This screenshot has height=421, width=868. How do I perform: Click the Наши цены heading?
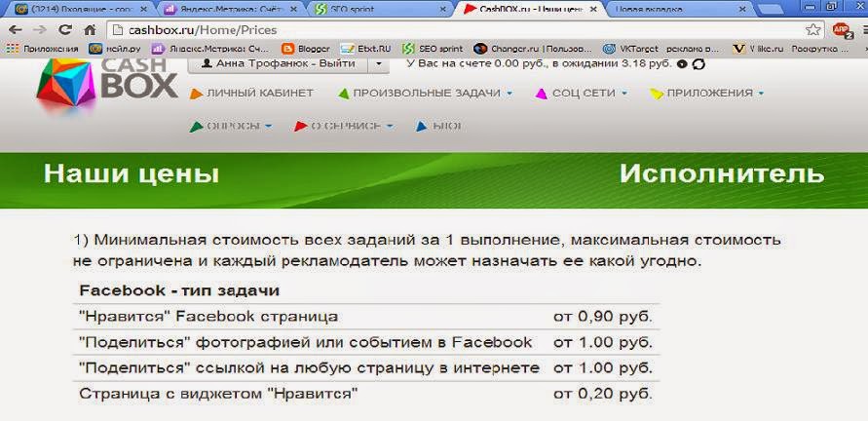pos(132,173)
